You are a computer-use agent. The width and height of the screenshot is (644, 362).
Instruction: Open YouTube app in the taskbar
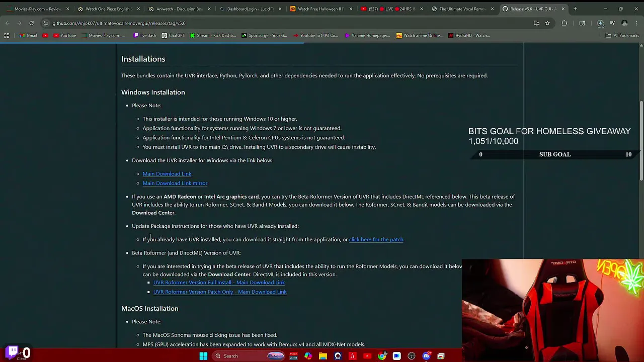click(x=367, y=356)
